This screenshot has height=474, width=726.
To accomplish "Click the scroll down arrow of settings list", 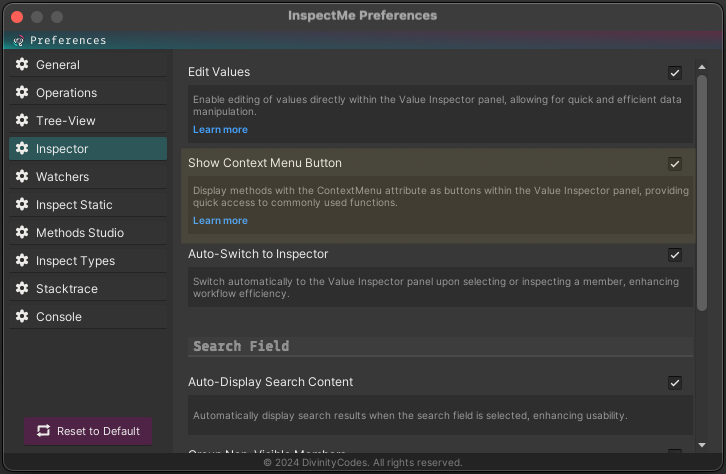I will [702, 445].
